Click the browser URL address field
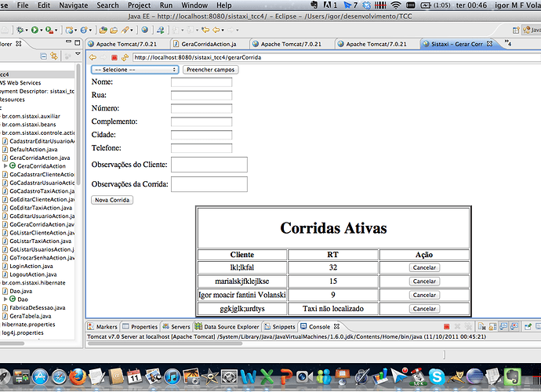The height and width of the screenshot is (392, 541). pyautogui.click(x=336, y=57)
